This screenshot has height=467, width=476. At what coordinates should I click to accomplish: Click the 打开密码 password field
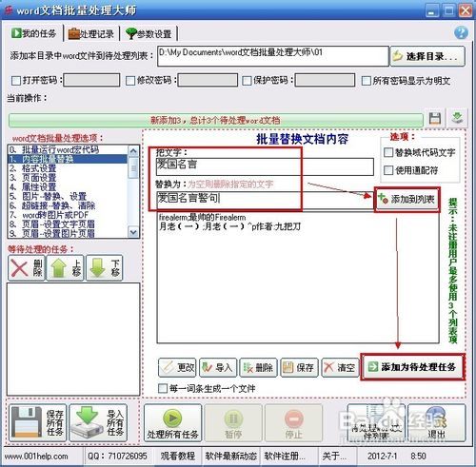[91, 80]
